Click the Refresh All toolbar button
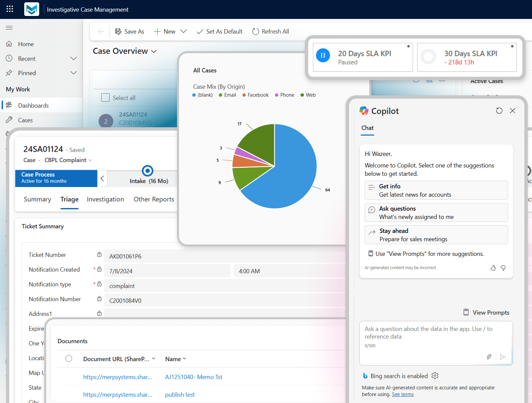 pyautogui.click(x=271, y=32)
